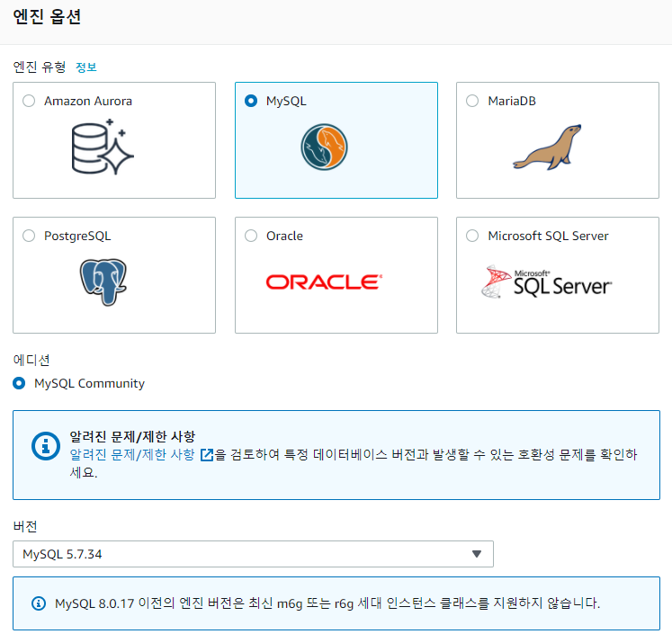Image resolution: width=672 pixels, height=643 pixels.
Task: Click the PostgreSQL label text
Action: point(77,236)
